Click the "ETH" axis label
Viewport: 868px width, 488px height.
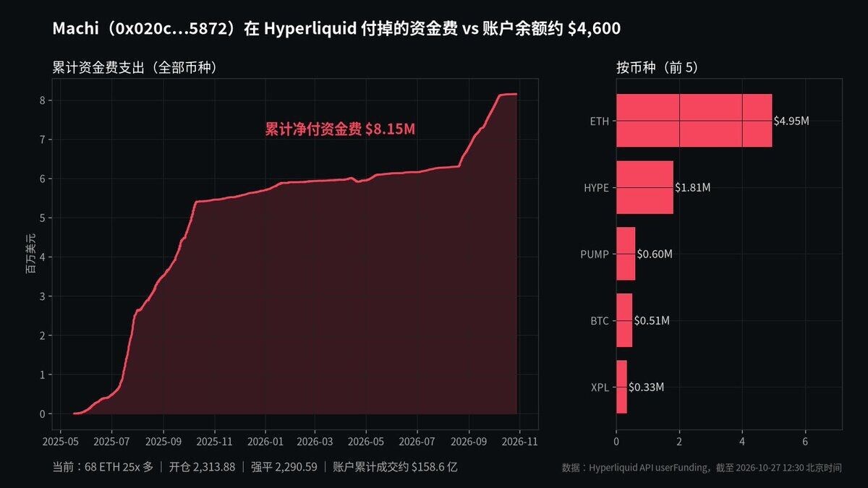tap(600, 121)
